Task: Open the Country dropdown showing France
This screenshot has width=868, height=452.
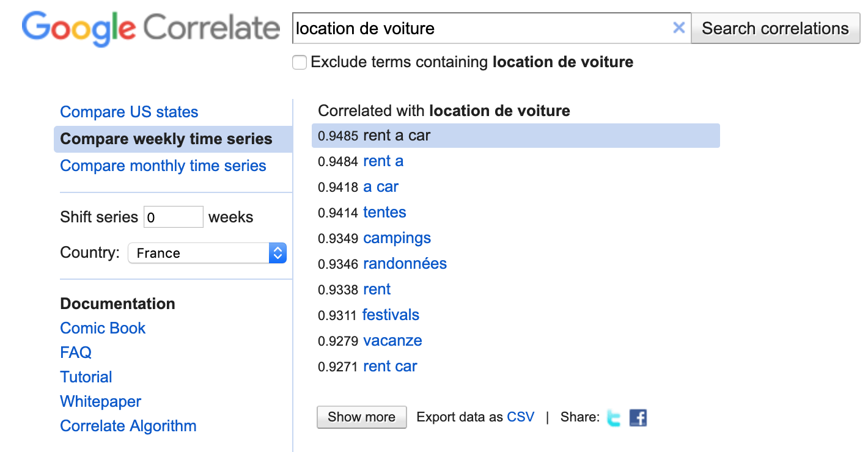Action: click(x=207, y=253)
